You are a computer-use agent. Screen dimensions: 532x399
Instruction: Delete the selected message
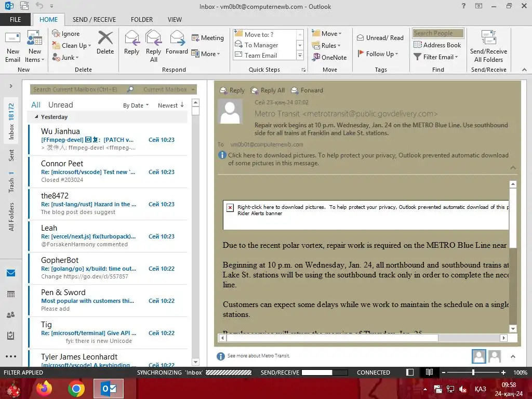click(105, 43)
